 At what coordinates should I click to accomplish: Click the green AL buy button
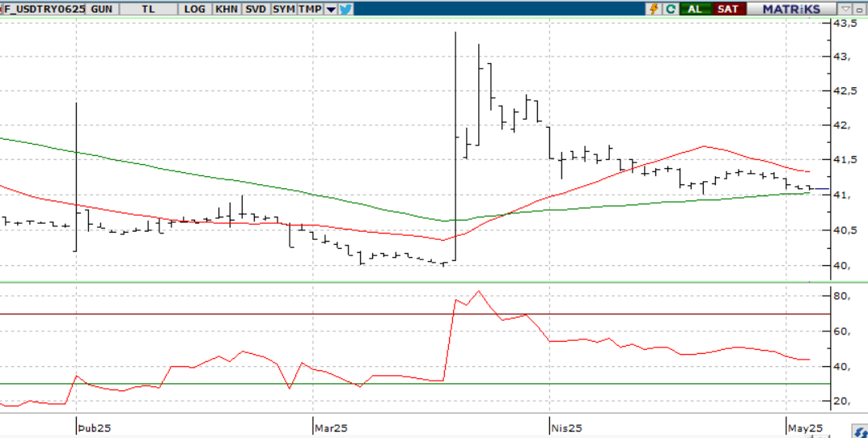click(x=695, y=9)
